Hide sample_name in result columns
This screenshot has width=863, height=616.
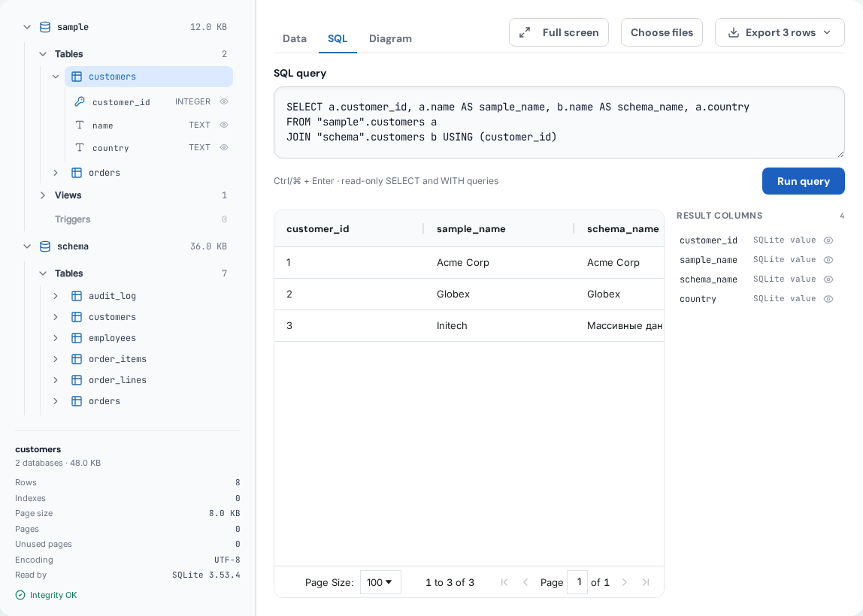828,260
